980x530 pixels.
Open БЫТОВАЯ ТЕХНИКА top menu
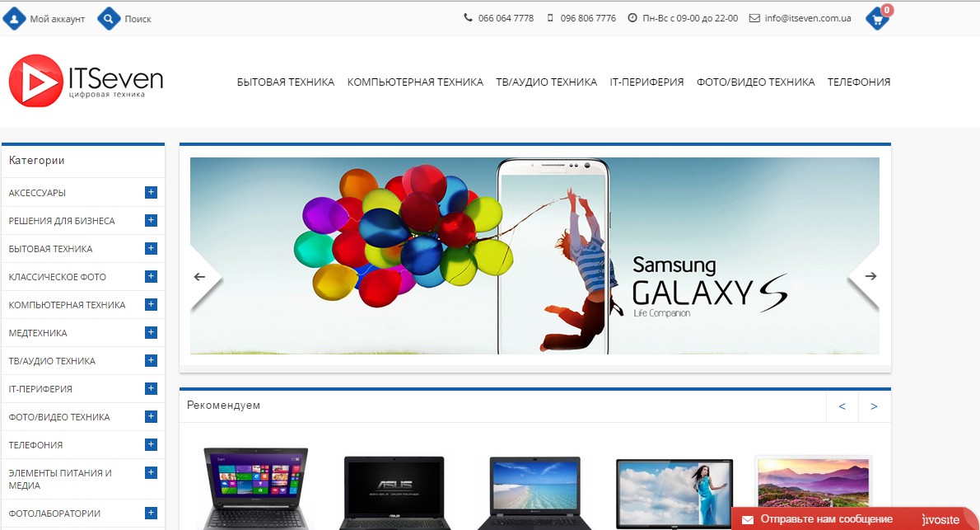[x=286, y=82]
